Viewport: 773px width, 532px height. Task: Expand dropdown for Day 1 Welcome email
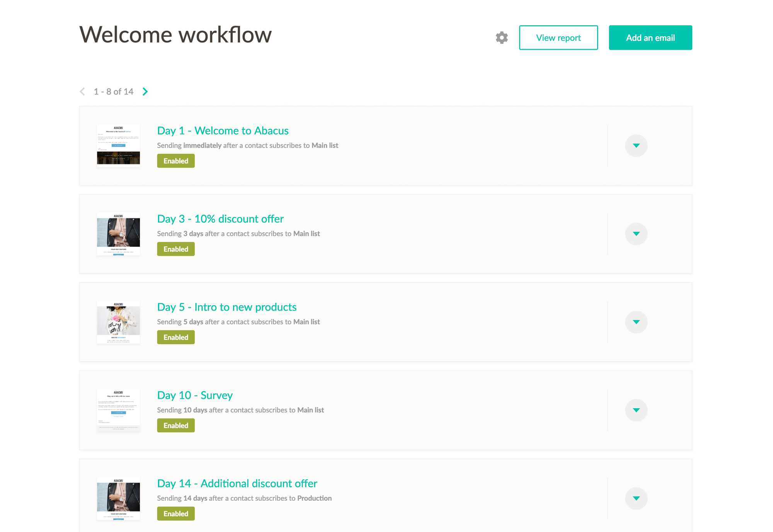click(636, 146)
